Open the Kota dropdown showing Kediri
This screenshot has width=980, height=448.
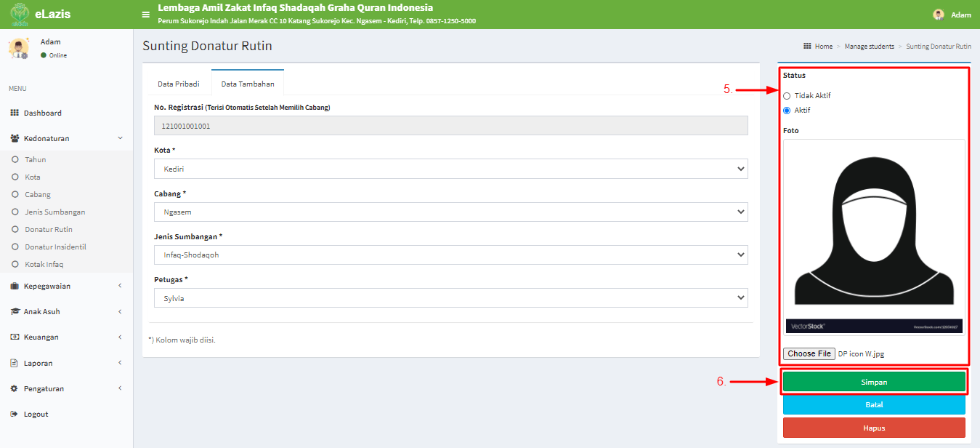pos(451,169)
